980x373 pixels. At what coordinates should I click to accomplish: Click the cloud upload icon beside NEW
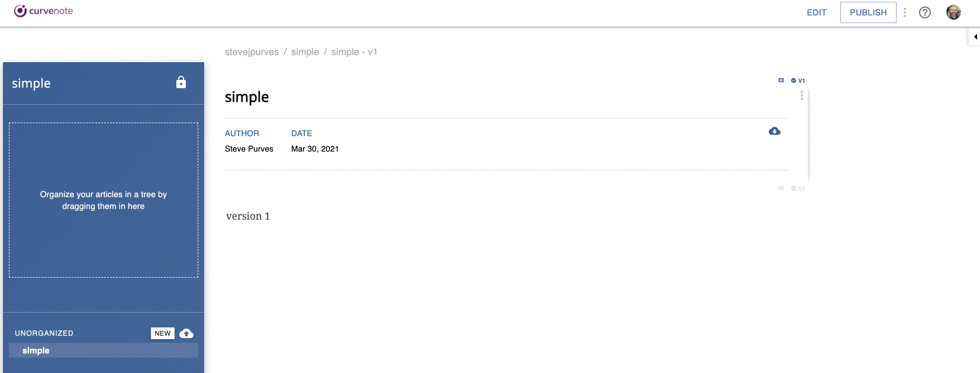(x=186, y=333)
